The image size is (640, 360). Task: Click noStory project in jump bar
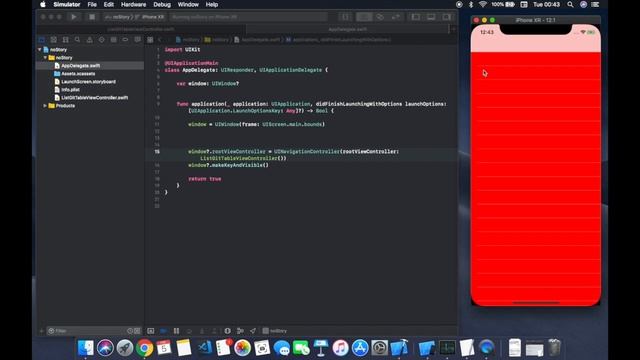188,40
